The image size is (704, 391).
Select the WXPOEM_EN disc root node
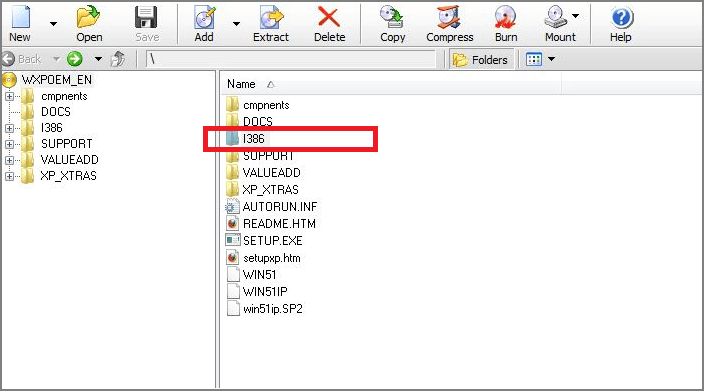click(x=57, y=80)
